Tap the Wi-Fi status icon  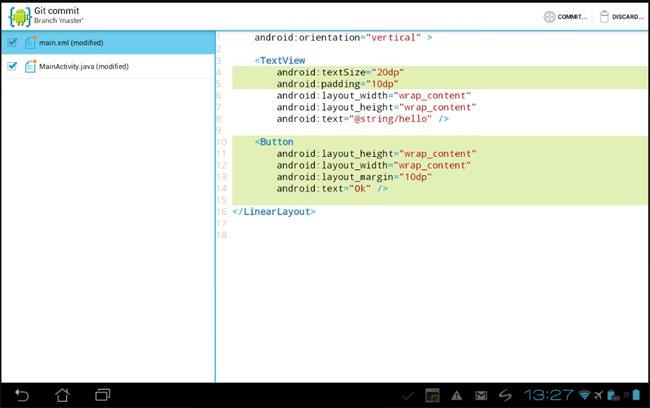pyautogui.click(x=585, y=395)
